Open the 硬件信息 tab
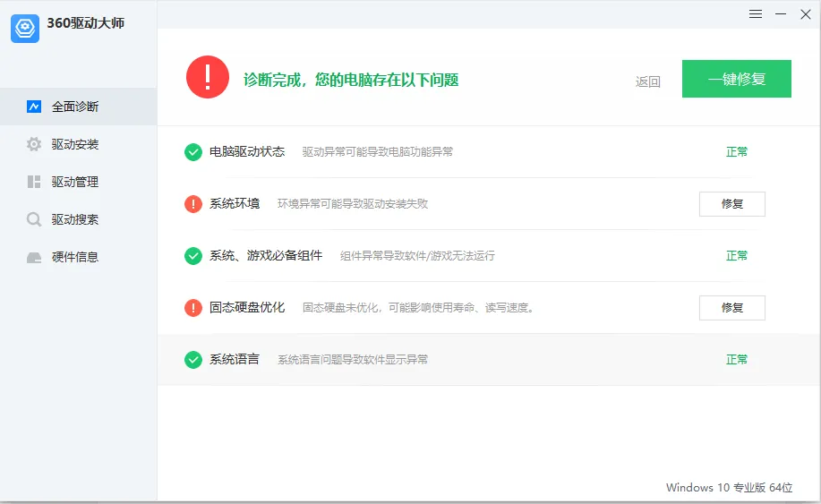 79,257
